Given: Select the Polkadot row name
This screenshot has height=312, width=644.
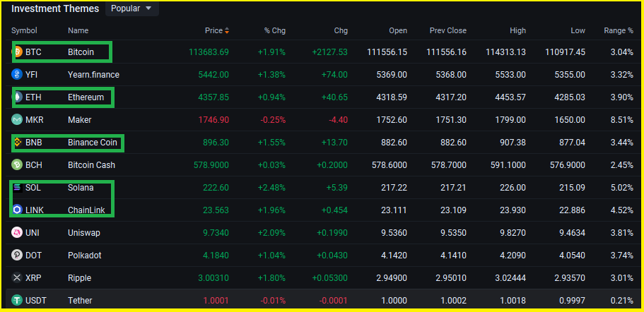Looking at the screenshot, I should coord(85,255).
